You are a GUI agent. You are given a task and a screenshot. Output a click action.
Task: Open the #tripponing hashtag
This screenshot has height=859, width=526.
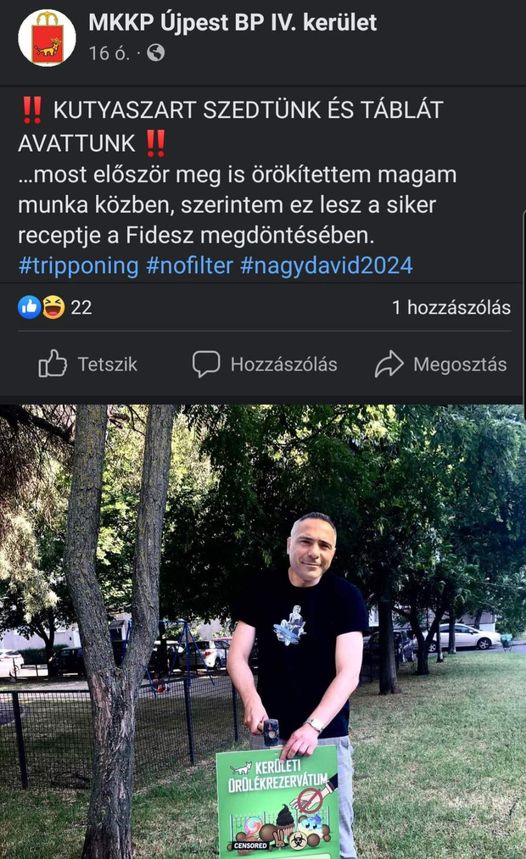(x=78, y=266)
